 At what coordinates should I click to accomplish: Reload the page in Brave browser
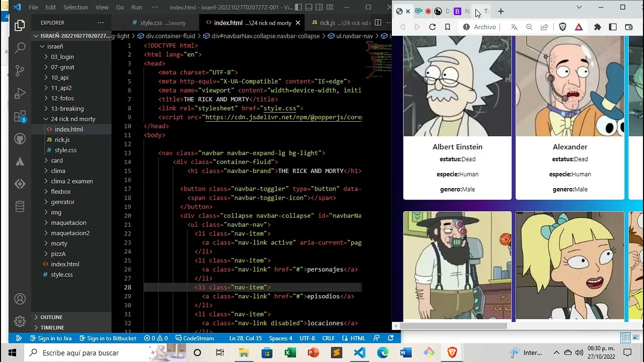coord(432,27)
